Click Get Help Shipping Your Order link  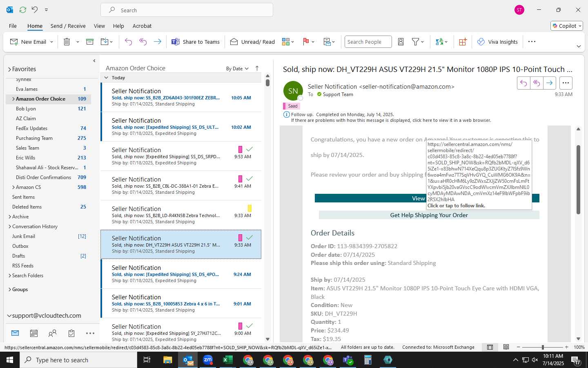[429, 215]
